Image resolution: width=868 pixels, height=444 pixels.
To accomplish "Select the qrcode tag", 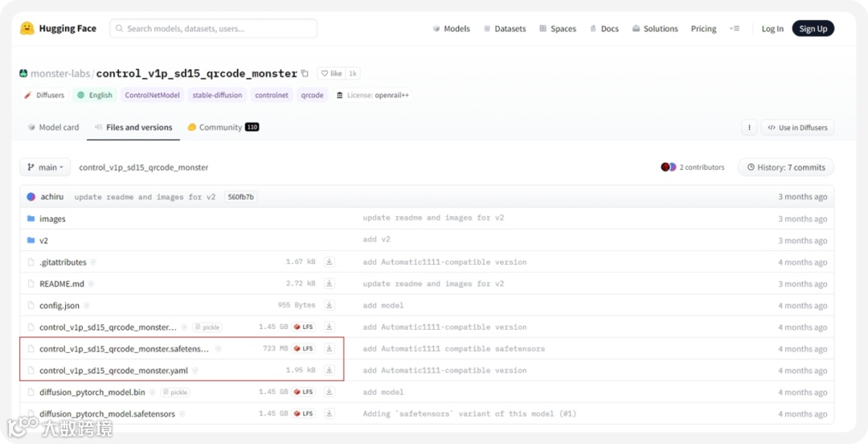I will [x=312, y=96].
